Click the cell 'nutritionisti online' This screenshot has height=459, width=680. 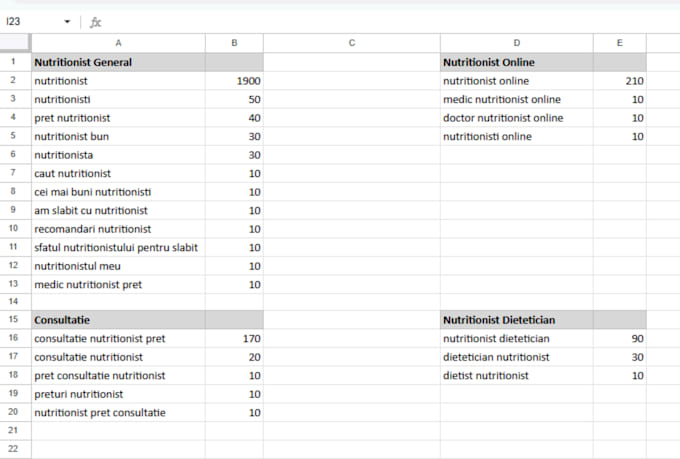click(517, 136)
